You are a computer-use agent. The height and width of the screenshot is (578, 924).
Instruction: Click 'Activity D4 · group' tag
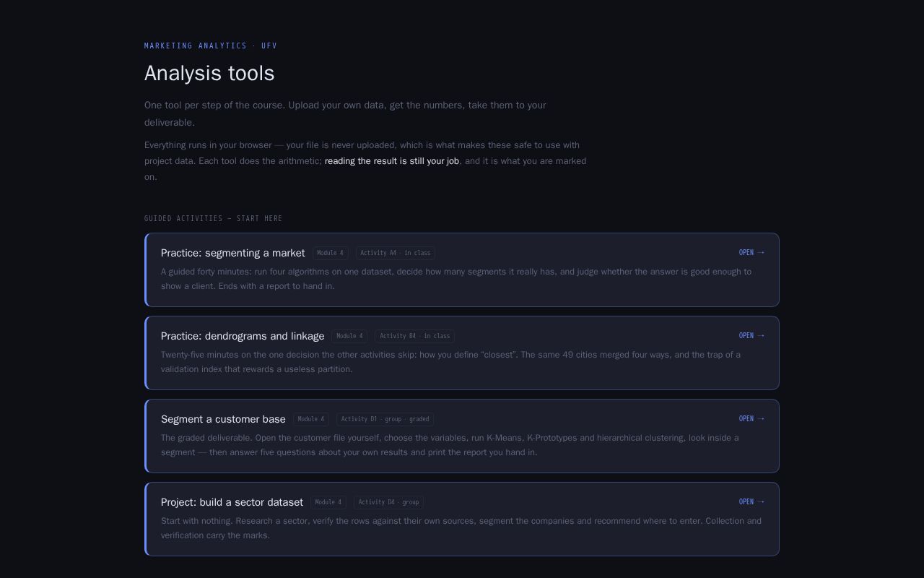tap(388, 502)
